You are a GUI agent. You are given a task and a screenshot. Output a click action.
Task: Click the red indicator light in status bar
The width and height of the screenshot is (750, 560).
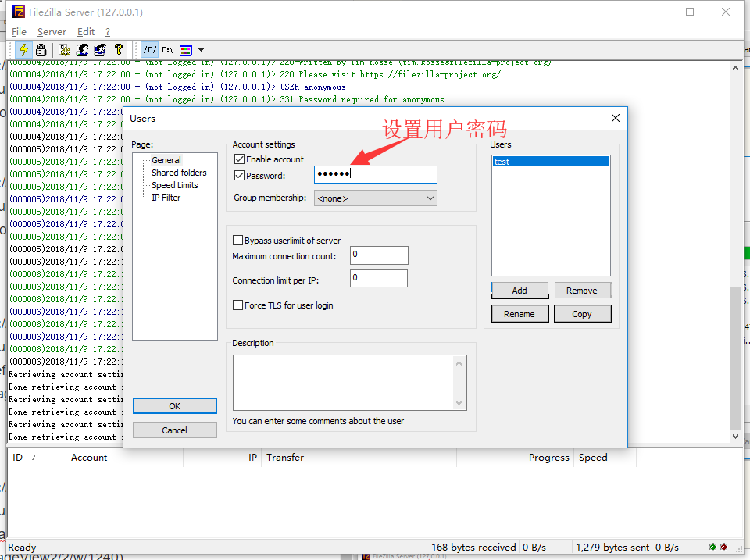coord(723,547)
